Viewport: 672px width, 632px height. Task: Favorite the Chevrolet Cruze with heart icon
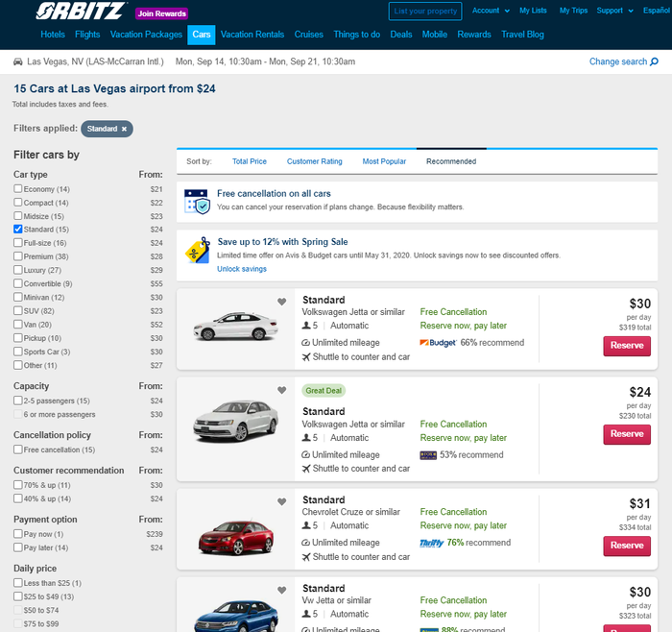pos(281,501)
